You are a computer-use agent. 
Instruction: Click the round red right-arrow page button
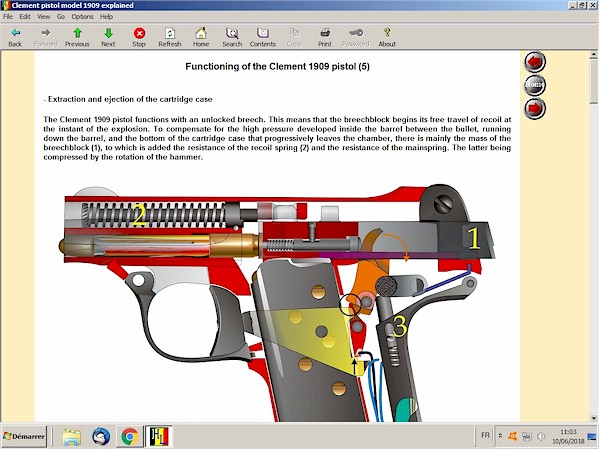535,108
